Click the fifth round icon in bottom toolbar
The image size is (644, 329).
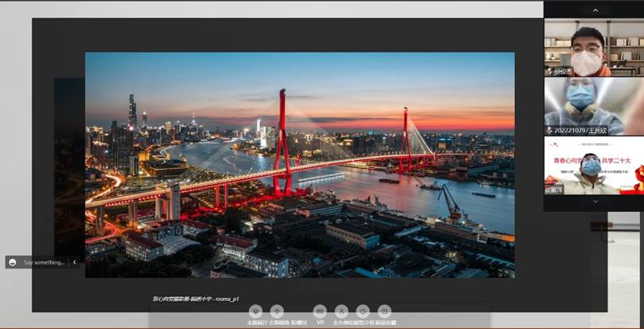click(x=363, y=311)
